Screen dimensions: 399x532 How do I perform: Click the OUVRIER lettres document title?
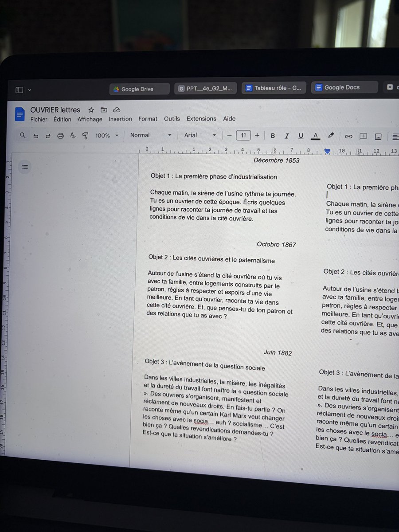pos(55,110)
